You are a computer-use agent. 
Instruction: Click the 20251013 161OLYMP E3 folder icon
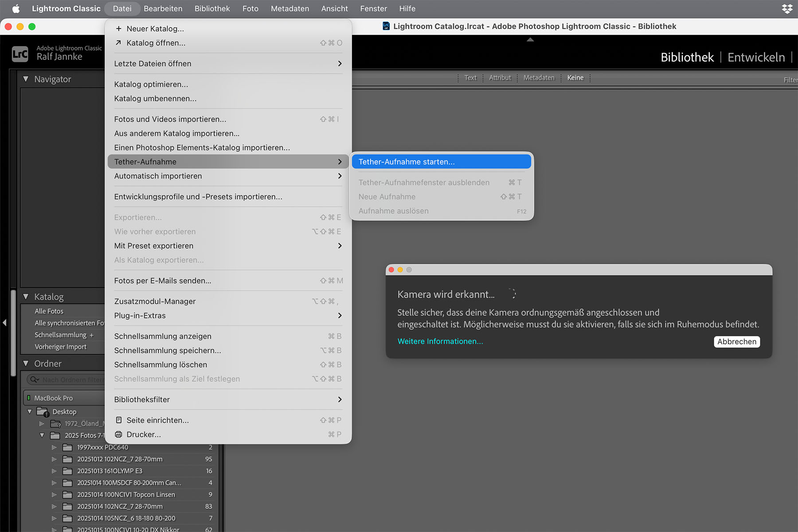point(67,471)
